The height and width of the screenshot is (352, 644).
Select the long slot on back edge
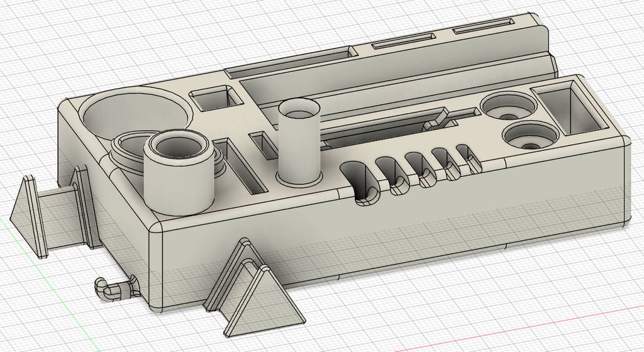[x=291, y=62]
